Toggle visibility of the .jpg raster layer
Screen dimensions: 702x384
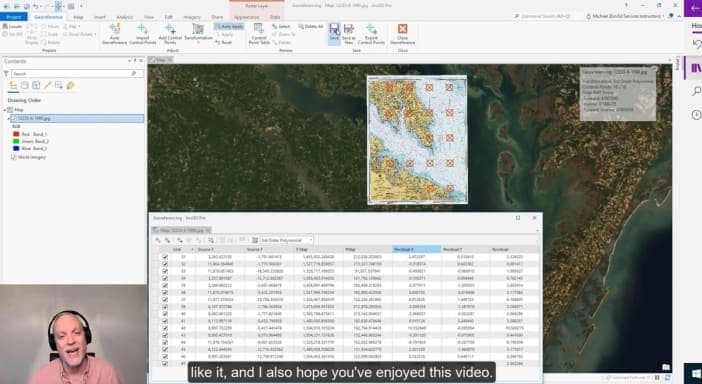tap(14, 119)
